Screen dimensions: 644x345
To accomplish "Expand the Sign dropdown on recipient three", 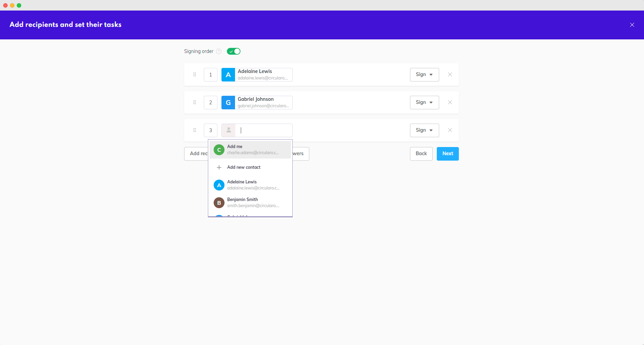I will pyautogui.click(x=424, y=130).
